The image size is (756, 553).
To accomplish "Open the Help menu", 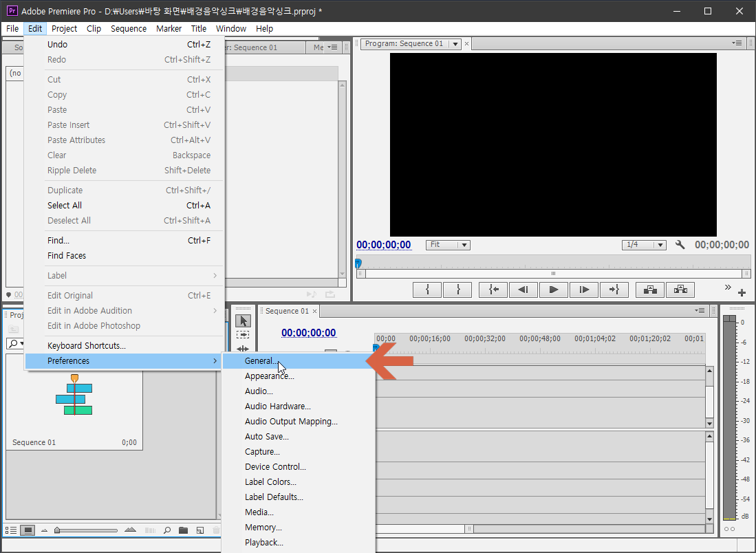I will [264, 28].
